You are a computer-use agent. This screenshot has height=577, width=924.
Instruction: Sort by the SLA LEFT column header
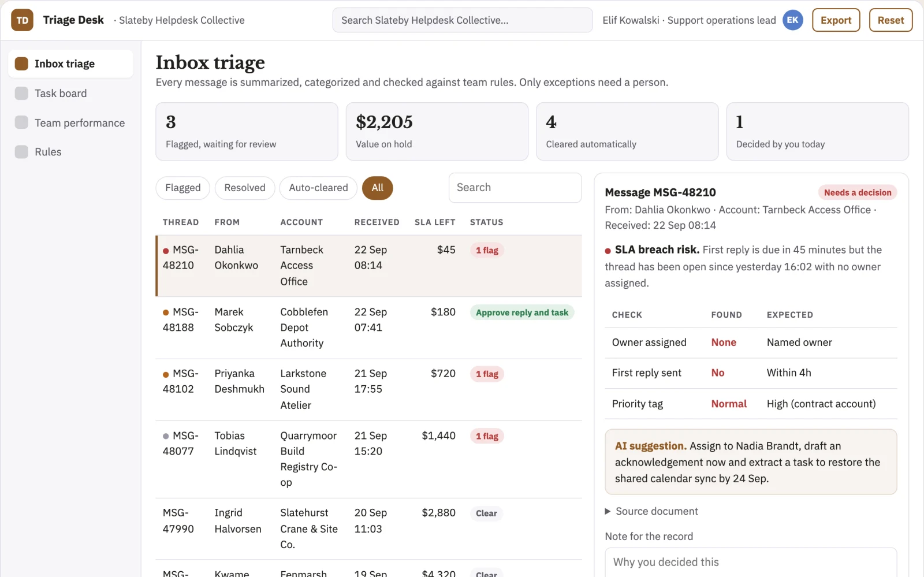[435, 222]
